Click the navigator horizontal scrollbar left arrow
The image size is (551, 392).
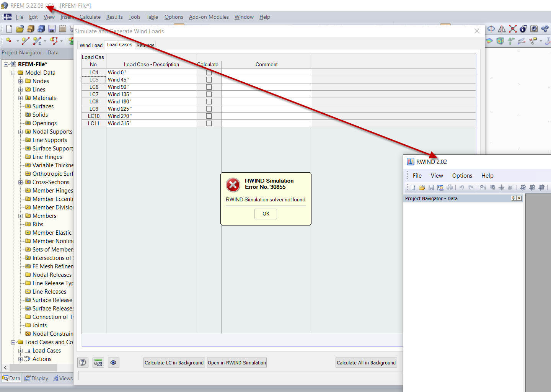tap(5, 367)
